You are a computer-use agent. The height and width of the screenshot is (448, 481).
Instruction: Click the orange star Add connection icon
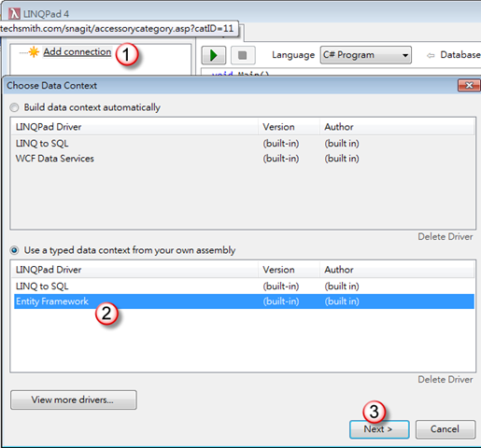point(34,52)
